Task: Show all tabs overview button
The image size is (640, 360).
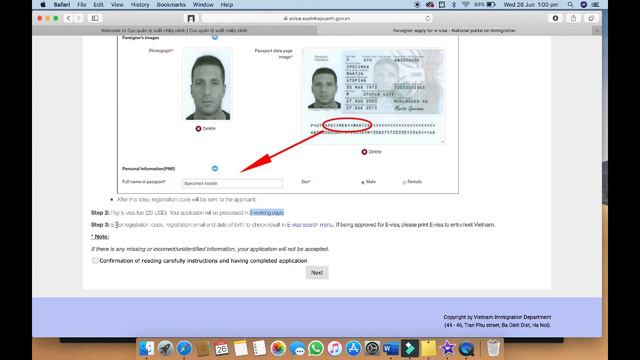Action: point(591,18)
